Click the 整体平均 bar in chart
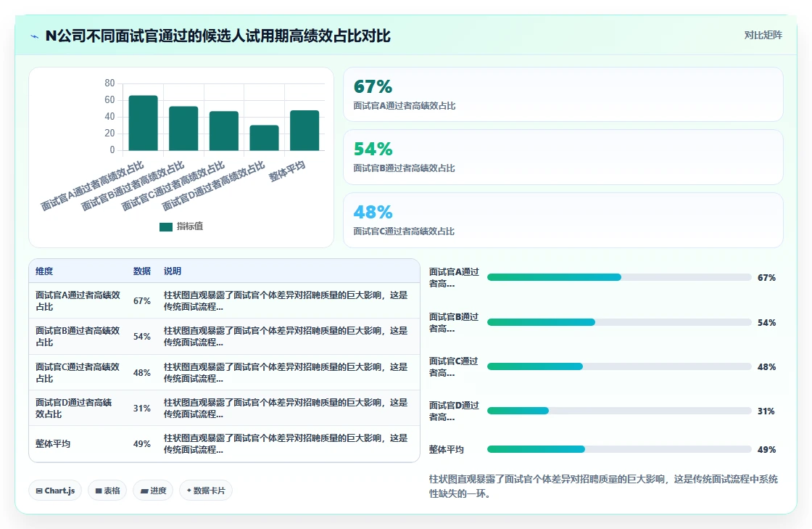 pyautogui.click(x=304, y=131)
